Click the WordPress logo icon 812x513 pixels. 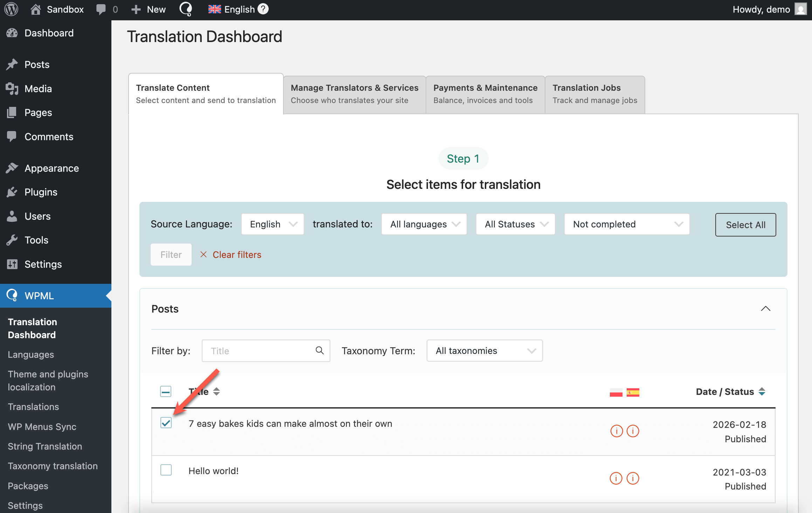[11, 9]
